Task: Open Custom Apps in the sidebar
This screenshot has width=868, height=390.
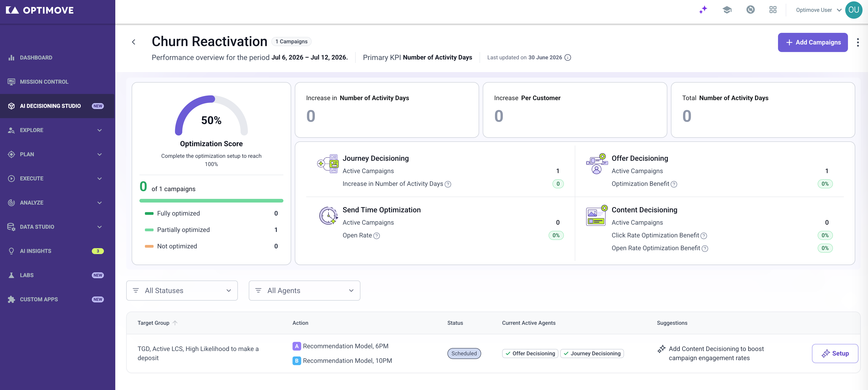Action: (57, 300)
